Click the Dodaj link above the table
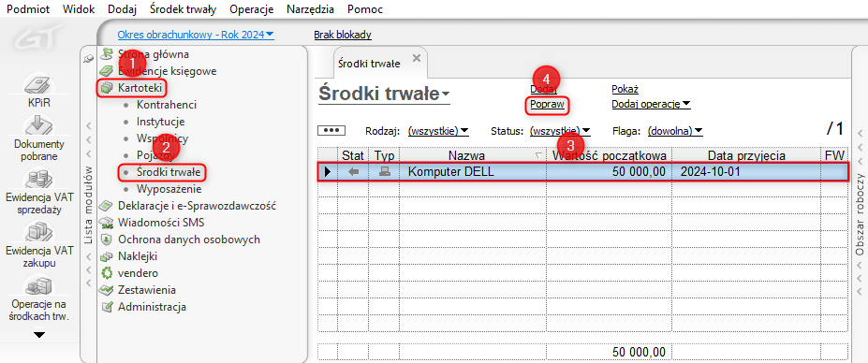The width and height of the screenshot is (868, 363). (x=543, y=89)
